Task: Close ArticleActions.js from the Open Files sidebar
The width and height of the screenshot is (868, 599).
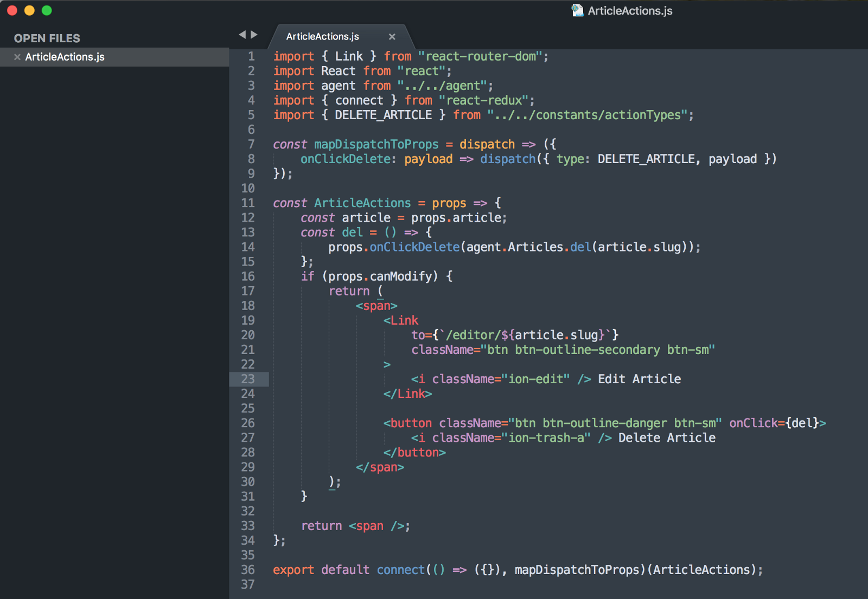Action: tap(17, 57)
